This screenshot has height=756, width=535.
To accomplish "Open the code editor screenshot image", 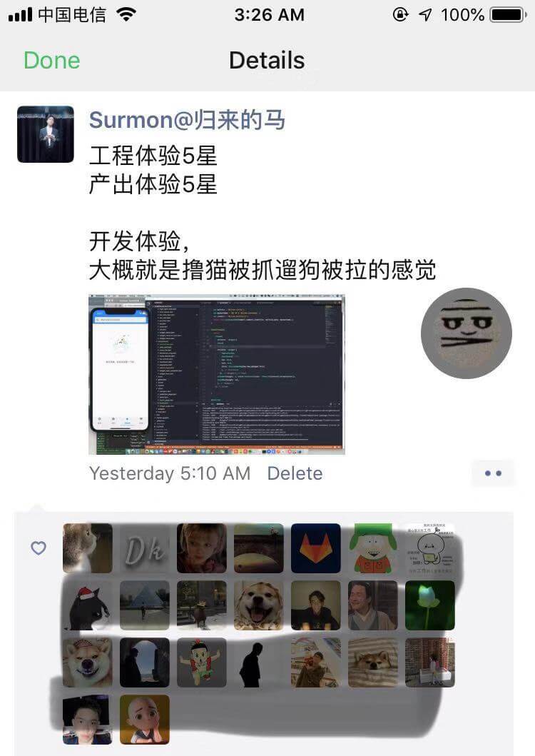I will point(217,374).
